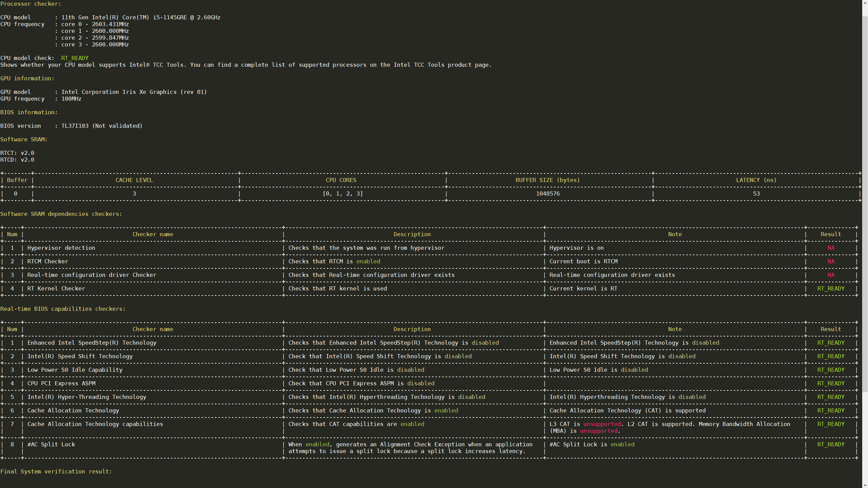Screen dimensions: 868x488
Task: Click the 'Software SRAM:' section heading
Action: pyautogui.click(x=24, y=139)
